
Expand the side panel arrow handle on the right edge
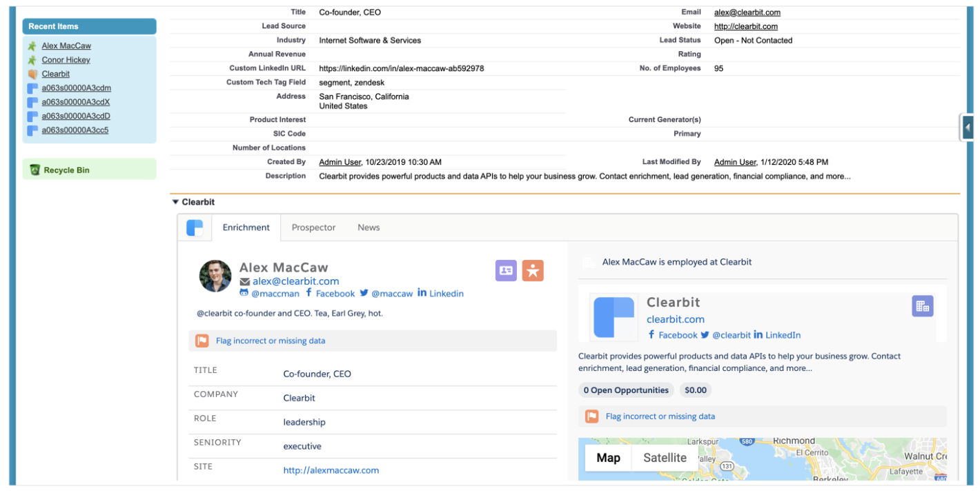point(968,128)
